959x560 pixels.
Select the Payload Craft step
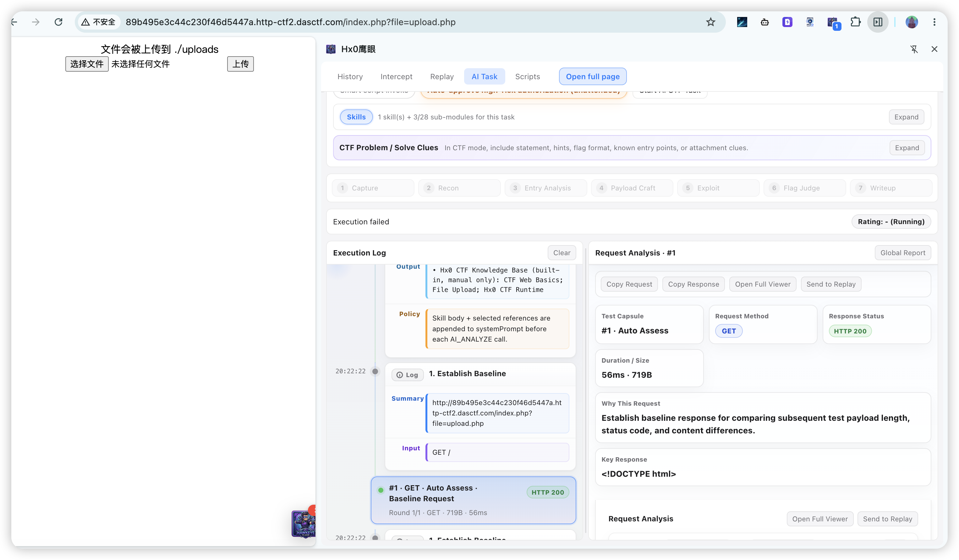632,188
